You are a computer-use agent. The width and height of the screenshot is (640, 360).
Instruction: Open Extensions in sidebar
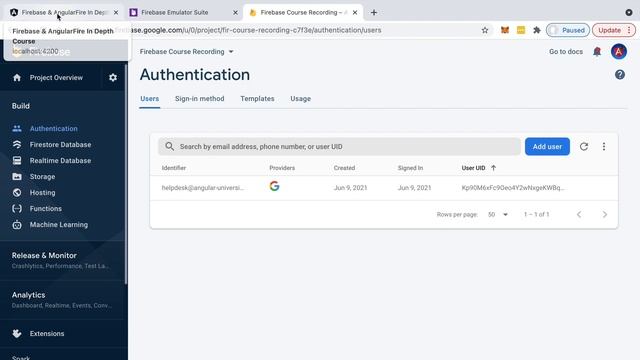(x=47, y=333)
